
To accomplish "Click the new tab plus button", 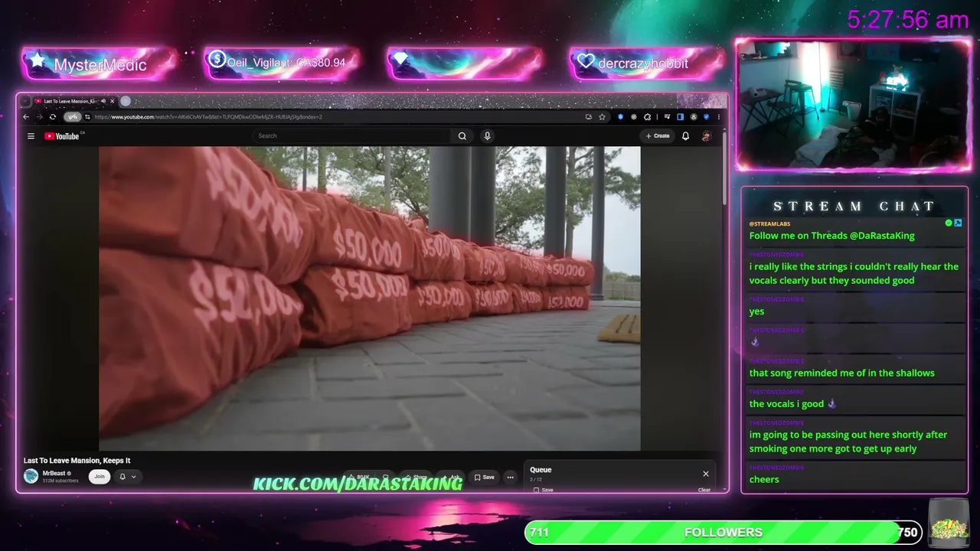I will (x=126, y=101).
